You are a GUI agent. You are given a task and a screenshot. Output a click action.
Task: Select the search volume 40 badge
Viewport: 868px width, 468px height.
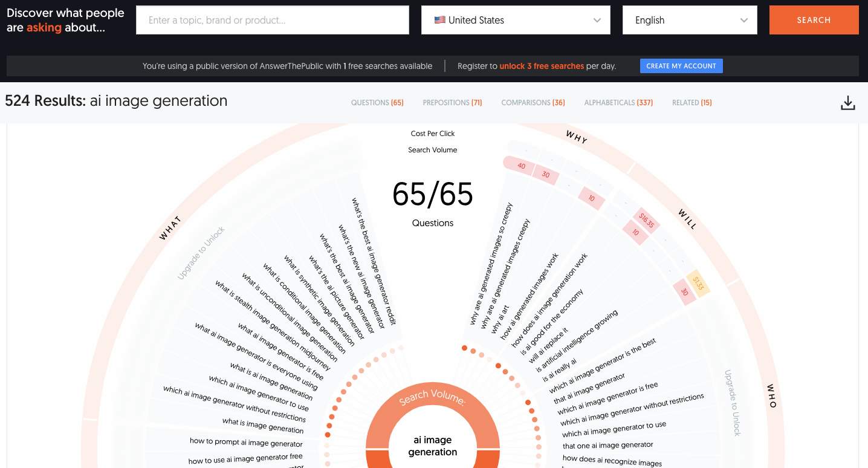(x=520, y=166)
